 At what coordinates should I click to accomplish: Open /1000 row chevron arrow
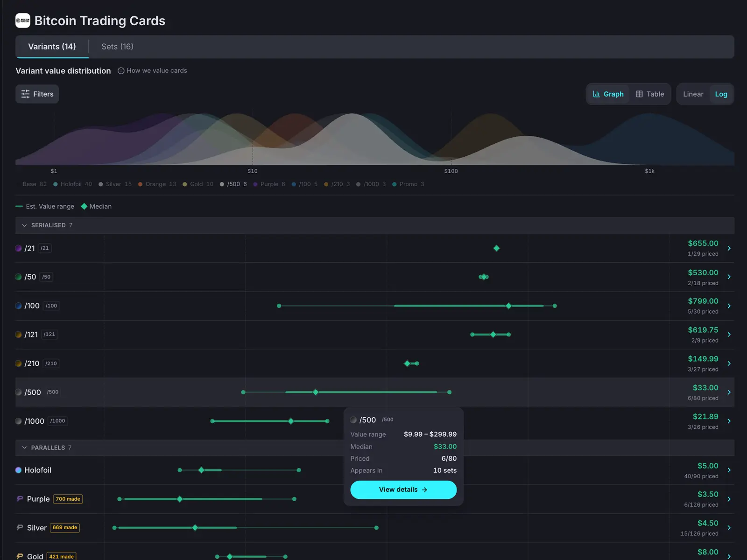point(729,421)
